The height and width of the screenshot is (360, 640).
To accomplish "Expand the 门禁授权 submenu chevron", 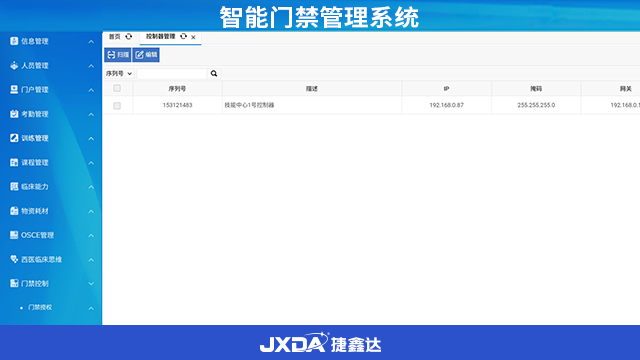I will pyautogui.click(x=91, y=308).
